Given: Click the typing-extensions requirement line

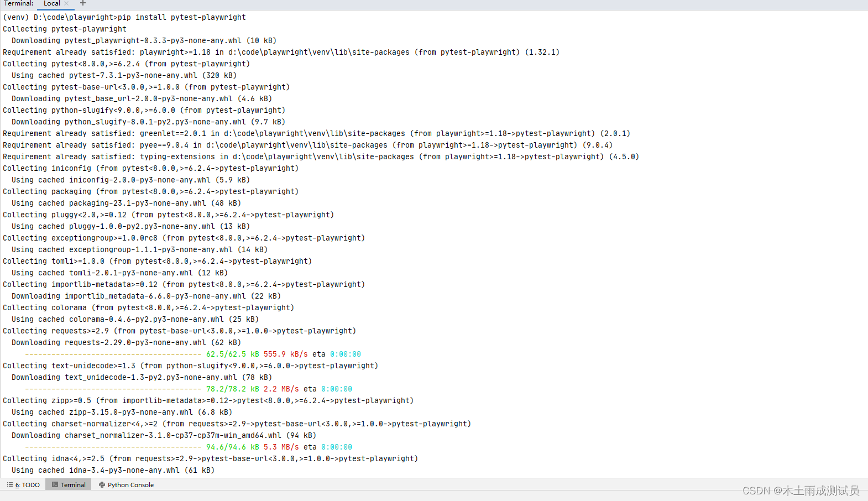Looking at the screenshot, I should pyautogui.click(x=321, y=156).
